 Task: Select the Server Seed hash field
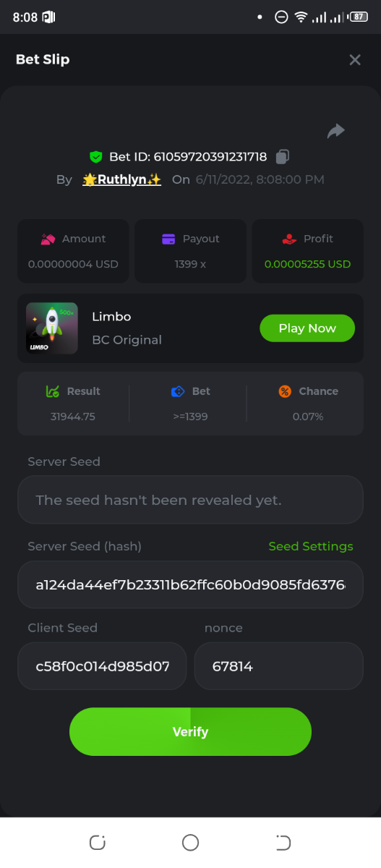pos(190,584)
